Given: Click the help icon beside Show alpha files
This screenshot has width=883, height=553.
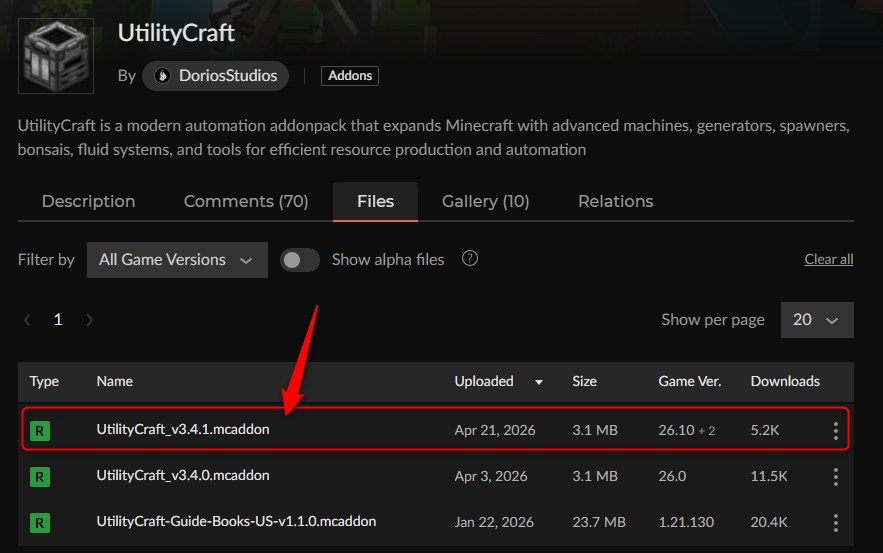Looking at the screenshot, I should point(470,259).
